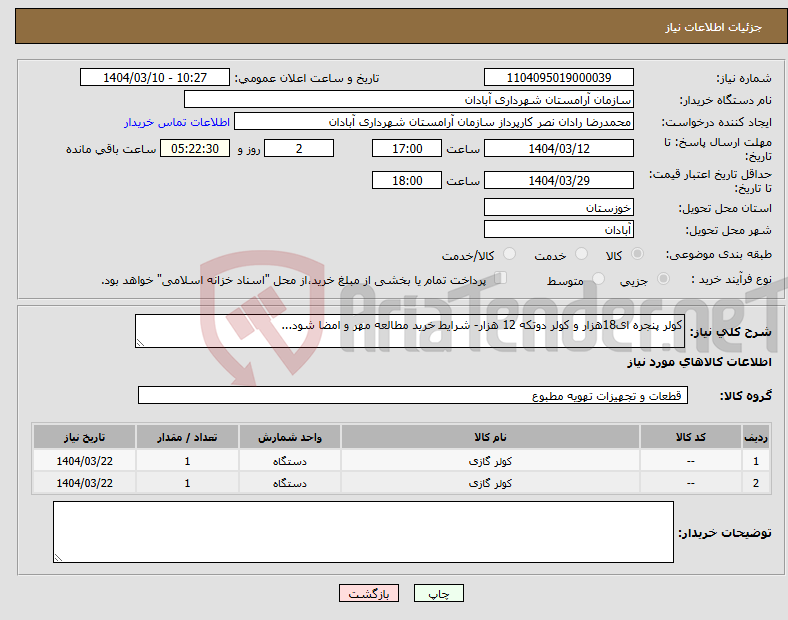Click the جزئیات اطلاعات نیاز page header
The image size is (788, 620).
tap(714, 27)
